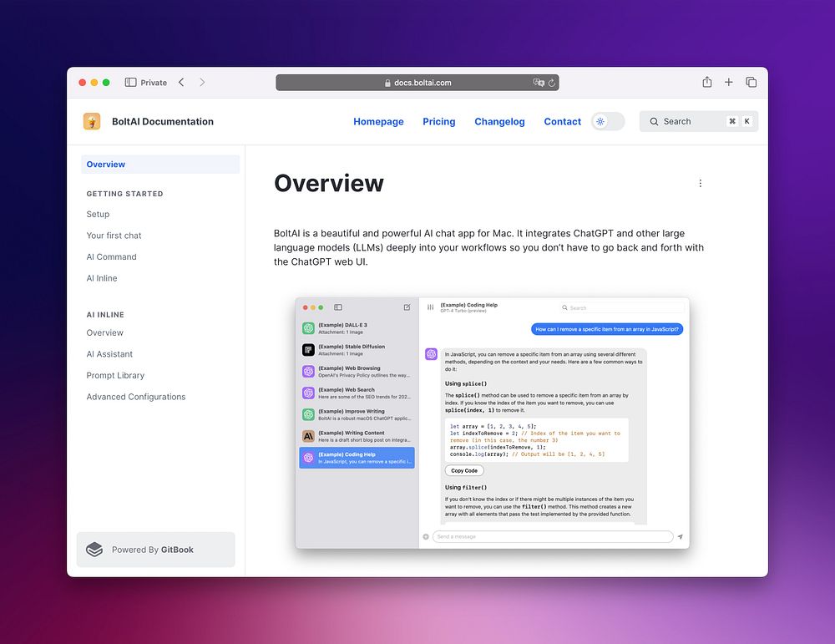Open the Changelog link
Screen dimensions: 835x644
click(x=499, y=121)
